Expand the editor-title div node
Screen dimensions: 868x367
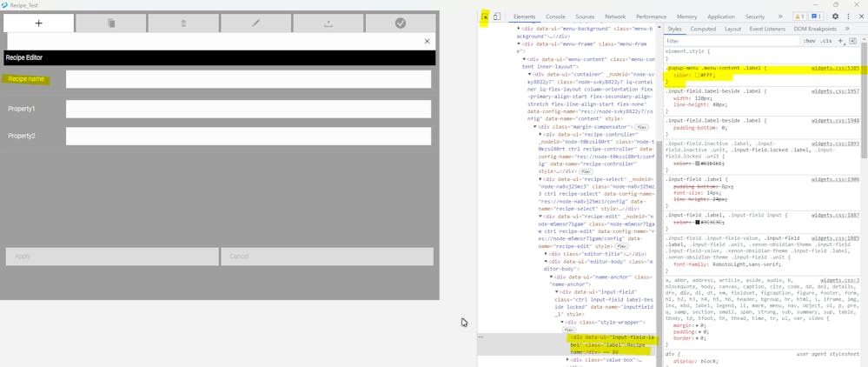[x=546, y=254]
